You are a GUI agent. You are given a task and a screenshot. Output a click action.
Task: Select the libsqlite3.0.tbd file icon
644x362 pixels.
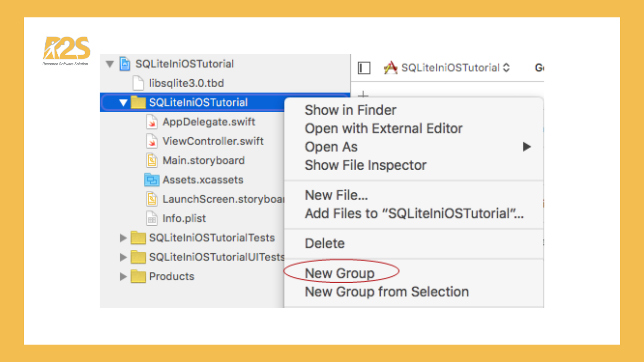click(x=139, y=83)
